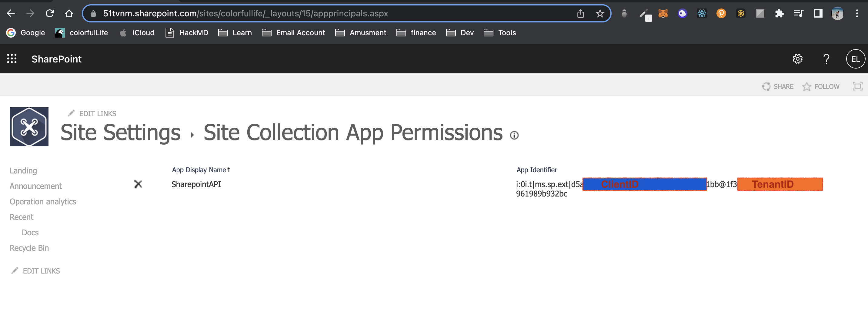Click the text 961989b932bc in App Identifier
The image size is (868, 336).
(542, 194)
